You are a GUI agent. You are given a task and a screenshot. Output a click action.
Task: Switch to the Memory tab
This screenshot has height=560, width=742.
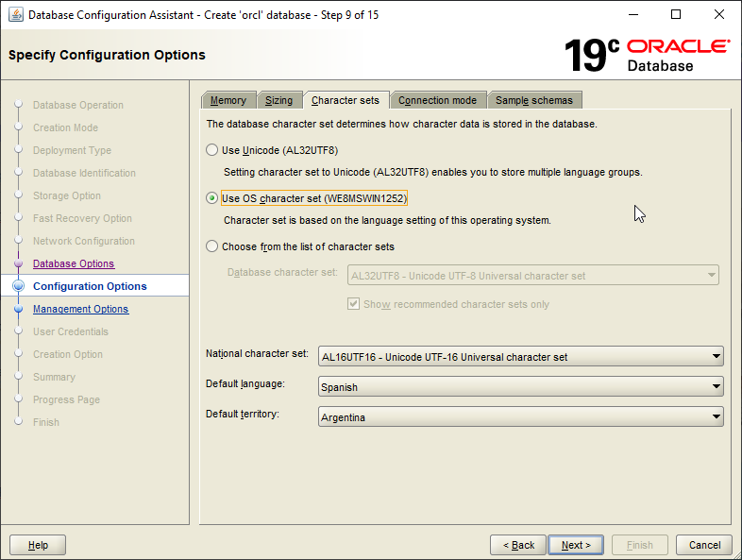point(228,100)
